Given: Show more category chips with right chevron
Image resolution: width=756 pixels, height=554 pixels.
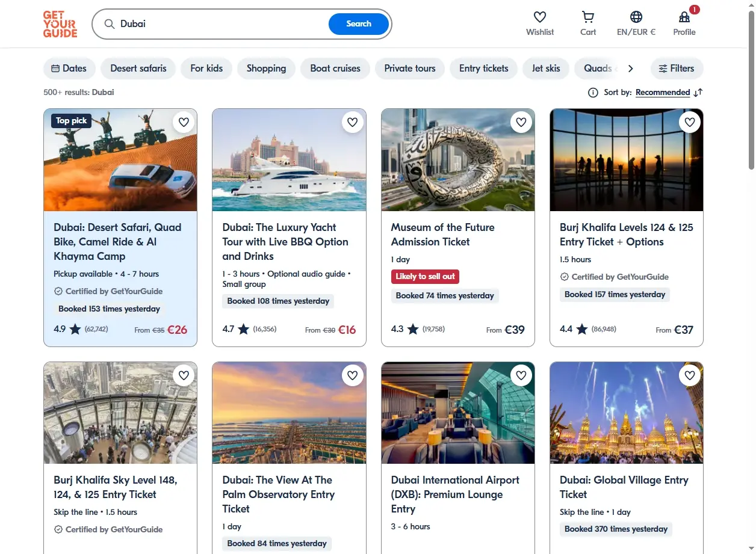Looking at the screenshot, I should click(630, 69).
